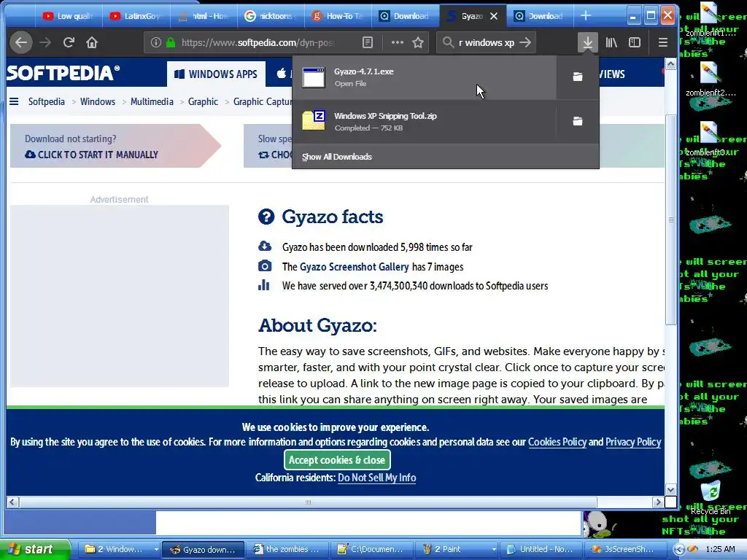The image size is (747, 560).
Task: Bookmark this page with the star icon
Action: coord(418,42)
